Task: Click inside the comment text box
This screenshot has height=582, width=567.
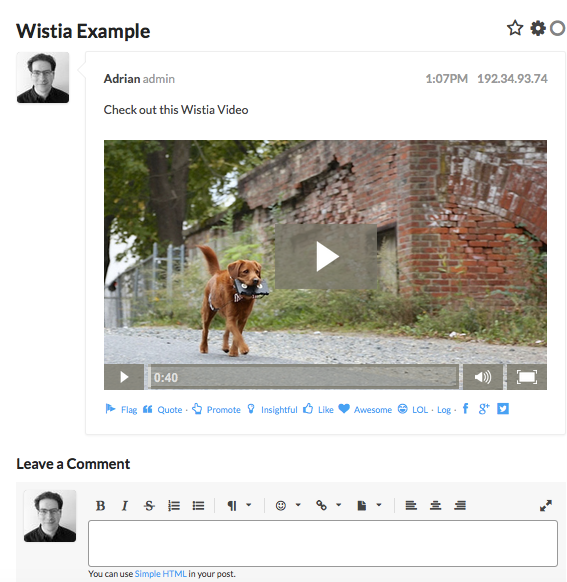Action: tap(323, 543)
